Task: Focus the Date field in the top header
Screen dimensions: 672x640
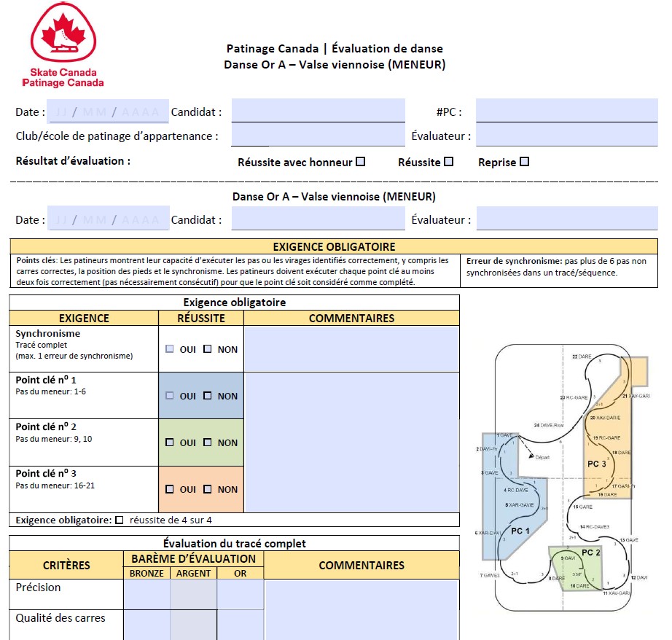Action: click(x=108, y=112)
